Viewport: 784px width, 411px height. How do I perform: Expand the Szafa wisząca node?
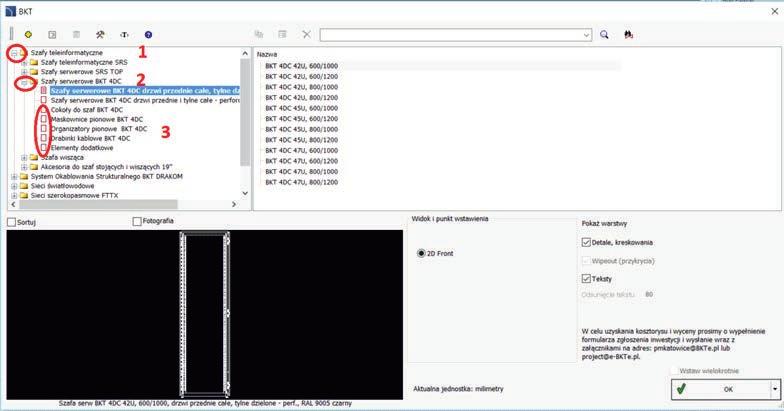24,158
